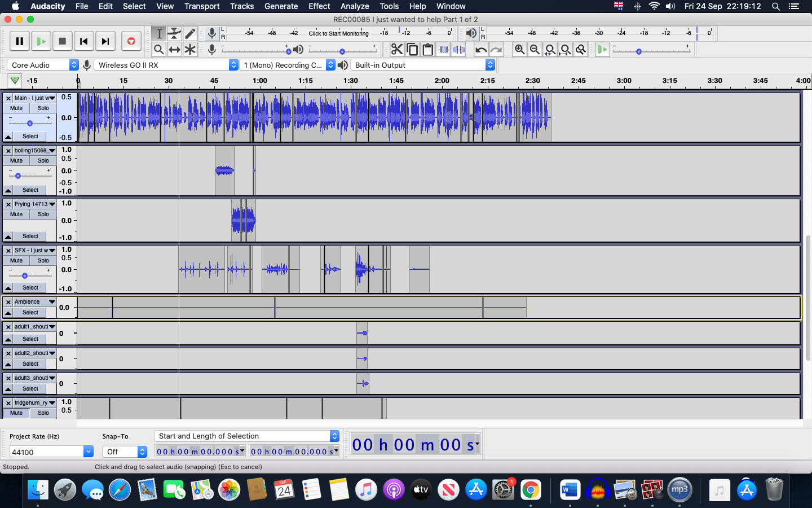The height and width of the screenshot is (508, 812).
Task: Click Select button on adult2_shouti track
Action: point(30,364)
